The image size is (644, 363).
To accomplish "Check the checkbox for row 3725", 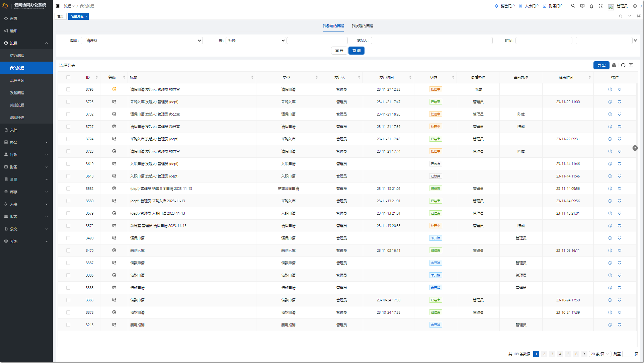I will click(x=68, y=102).
